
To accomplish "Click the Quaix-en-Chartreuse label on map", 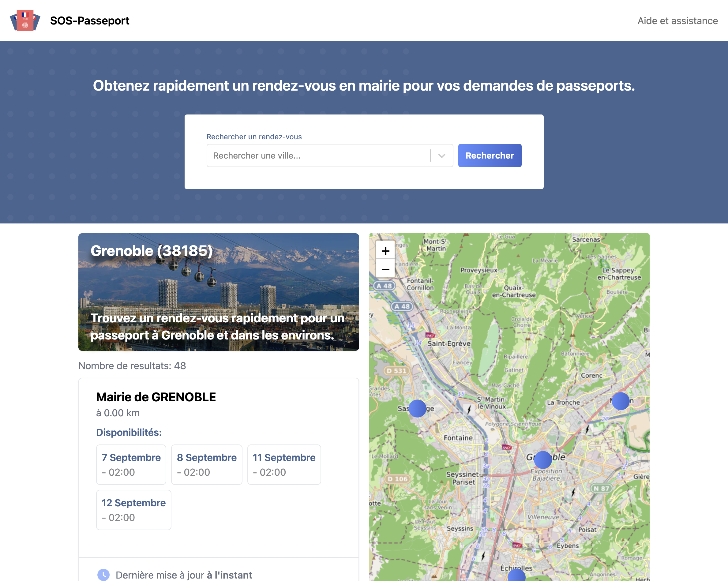I will (x=514, y=291).
